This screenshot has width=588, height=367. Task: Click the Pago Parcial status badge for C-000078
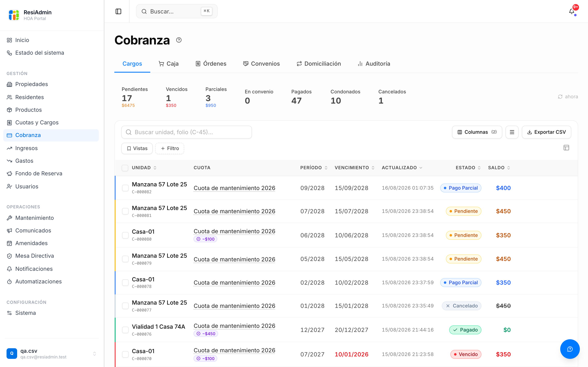coord(460,283)
